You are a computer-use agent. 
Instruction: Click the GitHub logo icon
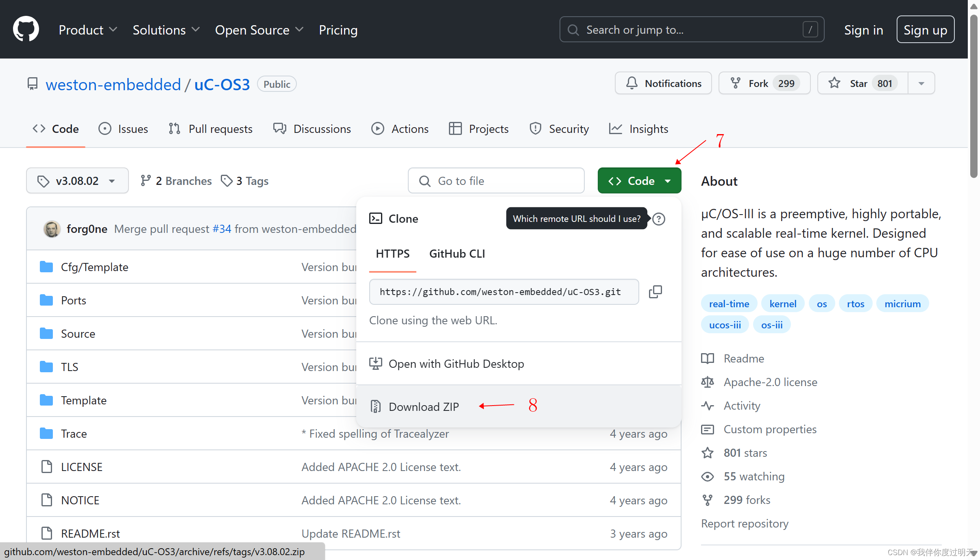(x=26, y=29)
